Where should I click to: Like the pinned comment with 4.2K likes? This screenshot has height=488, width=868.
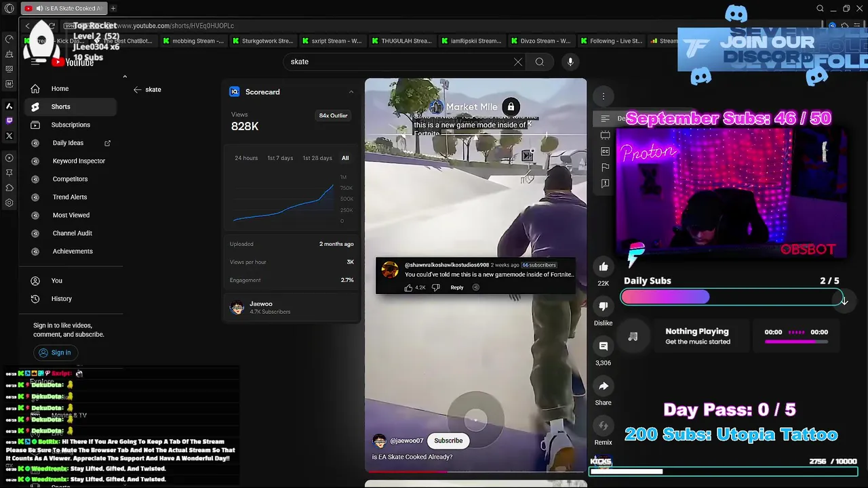[x=408, y=287]
